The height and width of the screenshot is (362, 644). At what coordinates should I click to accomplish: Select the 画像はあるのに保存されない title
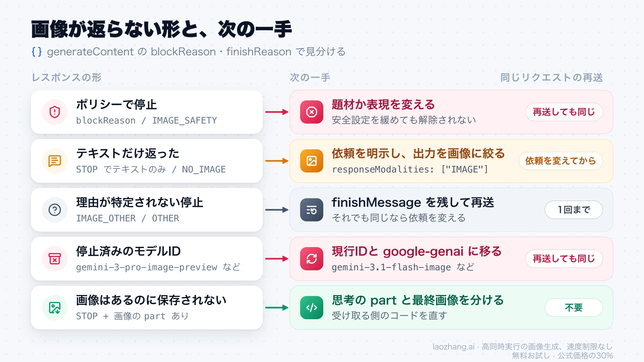point(151,300)
